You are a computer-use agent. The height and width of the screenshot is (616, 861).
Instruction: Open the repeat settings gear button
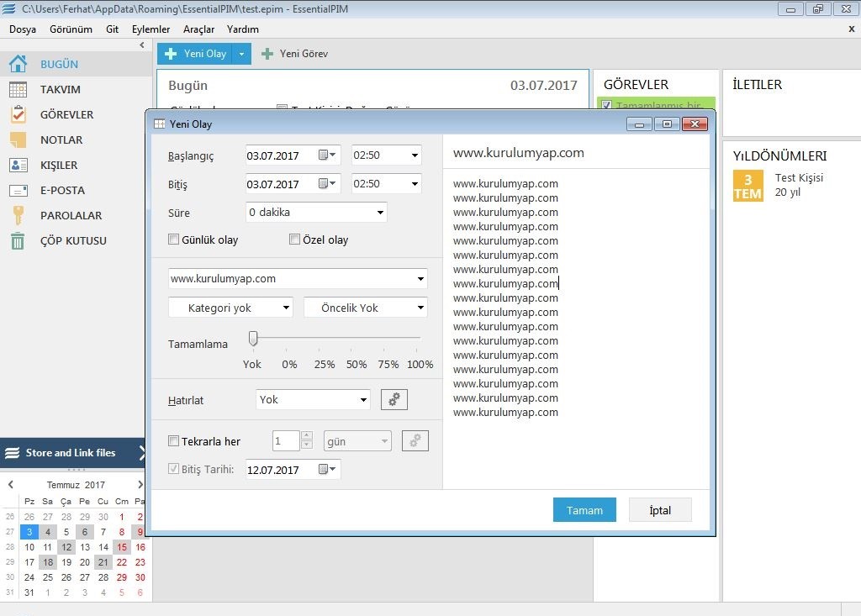pyautogui.click(x=415, y=441)
